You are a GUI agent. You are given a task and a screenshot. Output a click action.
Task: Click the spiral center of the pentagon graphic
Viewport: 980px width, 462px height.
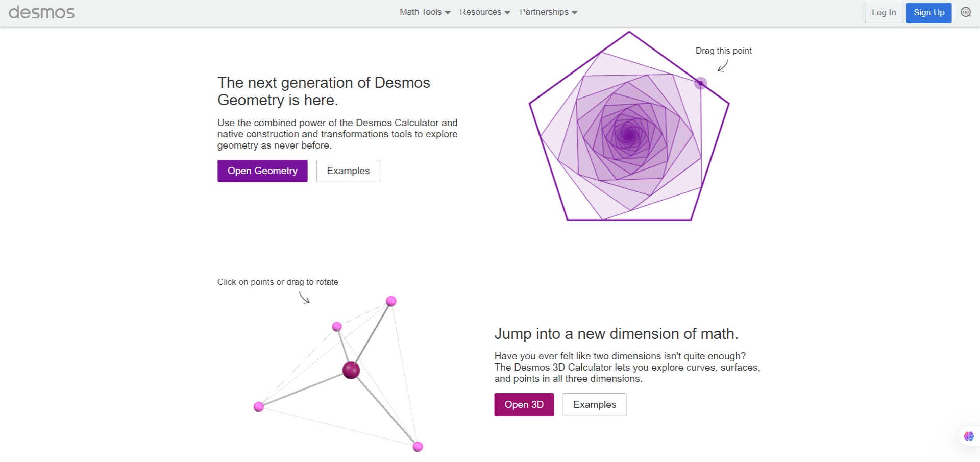coord(629,136)
